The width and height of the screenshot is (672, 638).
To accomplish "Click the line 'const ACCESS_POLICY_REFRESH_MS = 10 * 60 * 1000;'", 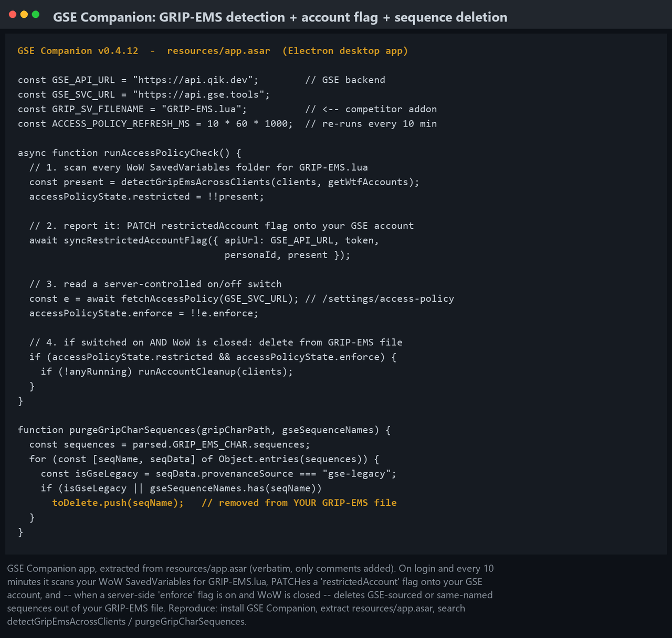I will [x=155, y=124].
